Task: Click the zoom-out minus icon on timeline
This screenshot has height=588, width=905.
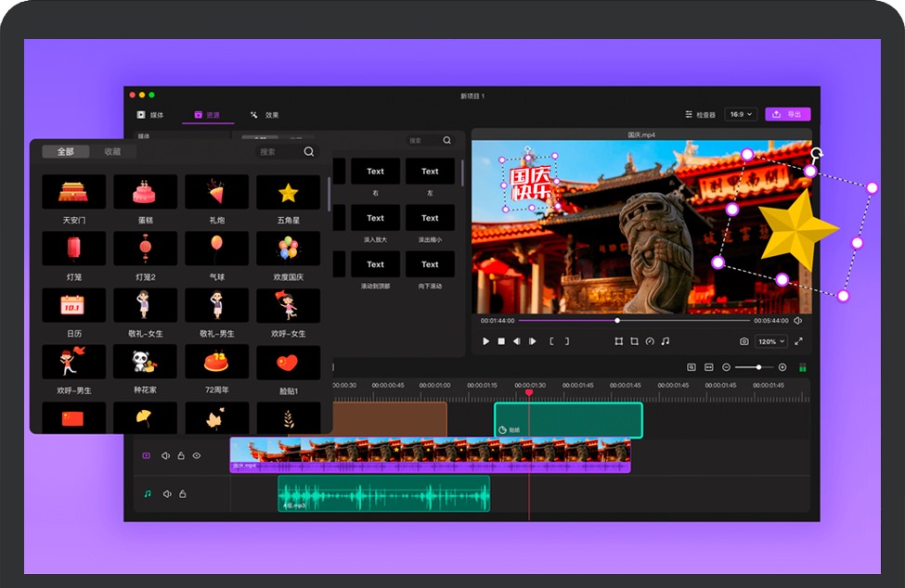Action: (727, 367)
